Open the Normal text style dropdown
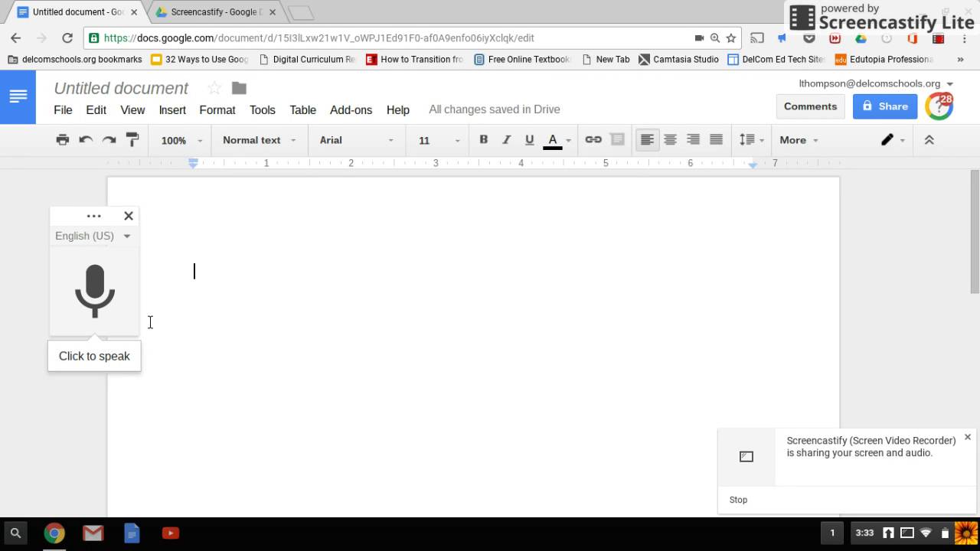980x551 pixels. point(259,140)
